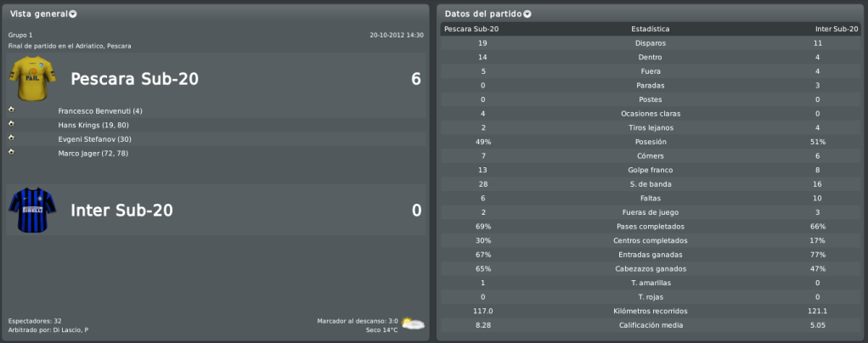Select the Posesión statistic row
Screen dimensions: 868x343
[x=651, y=142]
